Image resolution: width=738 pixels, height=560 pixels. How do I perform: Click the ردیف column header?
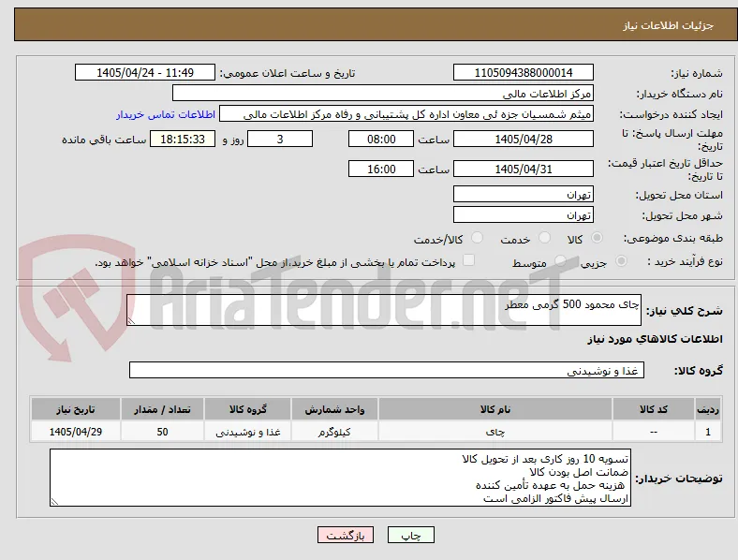pos(708,409)
